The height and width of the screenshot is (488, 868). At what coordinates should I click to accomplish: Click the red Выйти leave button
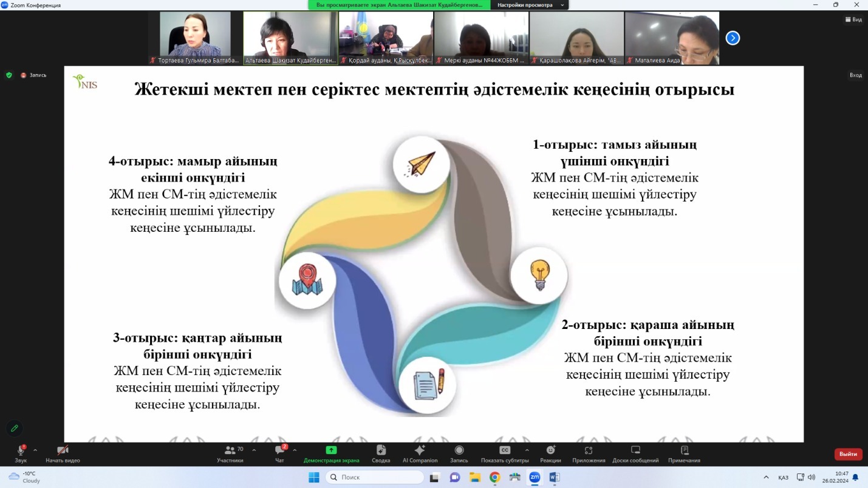849,454
